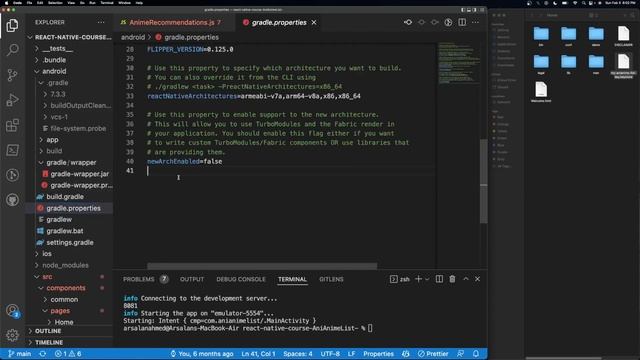Click the synchronize changes icon in status bar
Image resolution: width=640 pixels, height=360 pixels.
[42, 354]
